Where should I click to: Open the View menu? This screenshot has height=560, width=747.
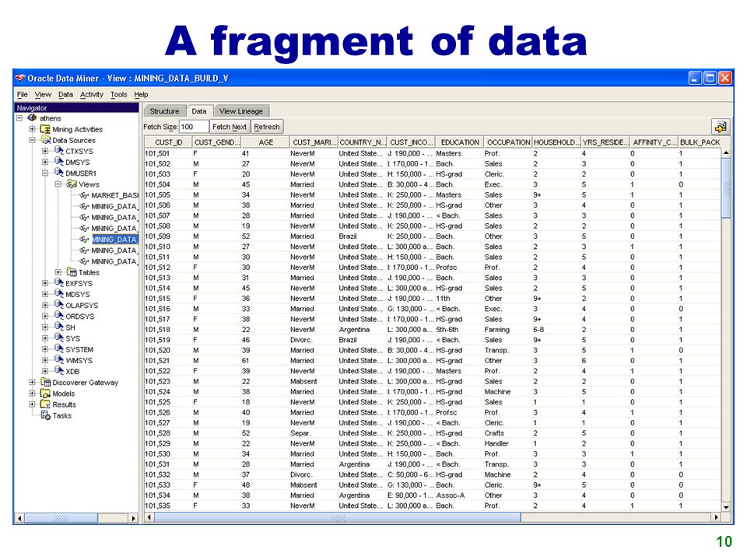tap(43, 94)
